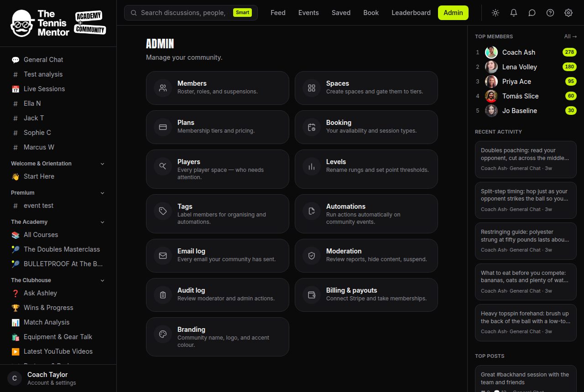Collapse the Premium section chevron
The height and width of the screenshot is (392, 584).
(102, 193)
